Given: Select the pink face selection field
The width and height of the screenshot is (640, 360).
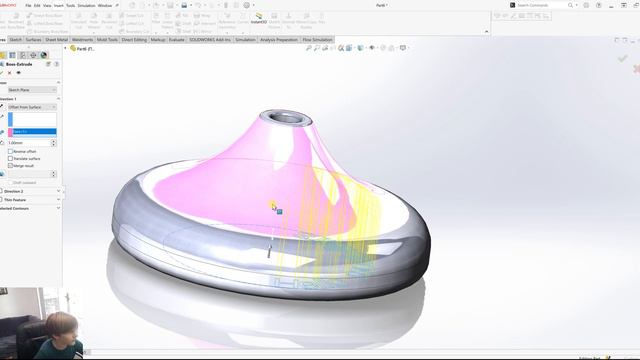Looking at the screenshot, I should [32, 132].
